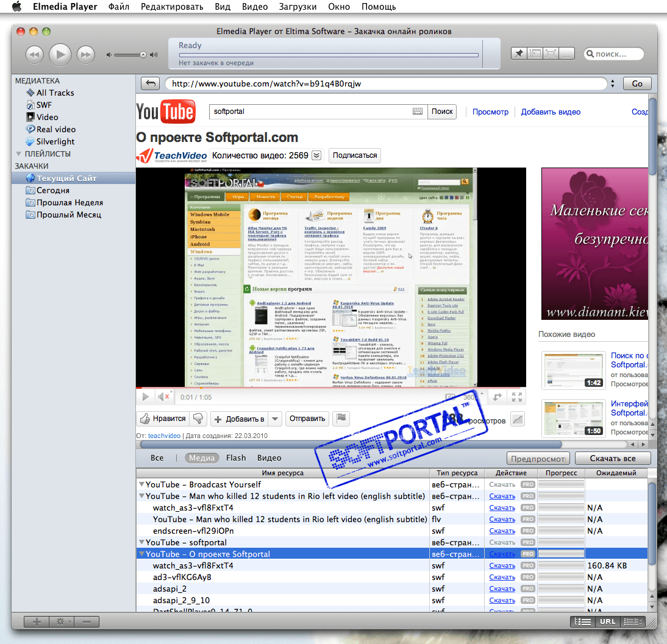
Task: Click the fast-forward playback button
Action: pos(86,55)
